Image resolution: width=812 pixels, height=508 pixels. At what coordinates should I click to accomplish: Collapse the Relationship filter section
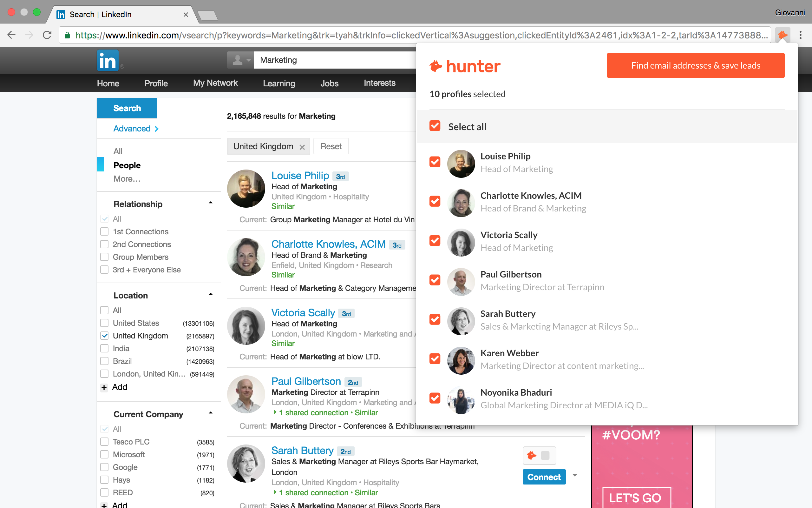point(210,203)
